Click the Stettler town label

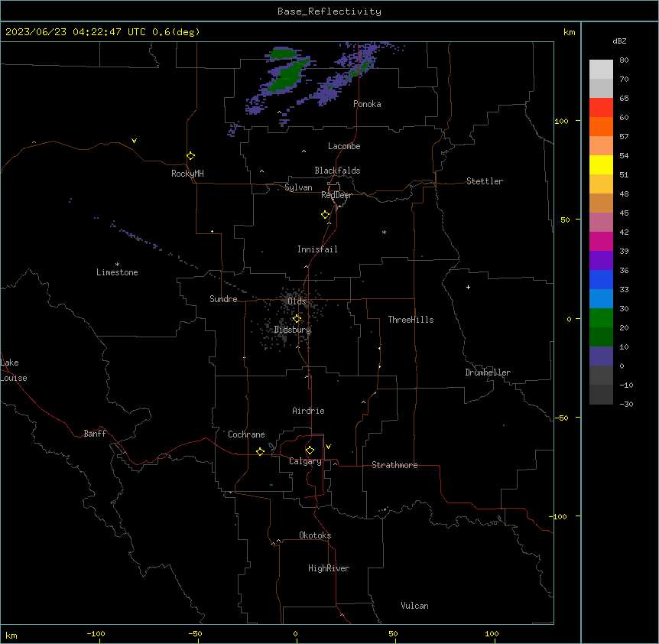coord(485,181)
